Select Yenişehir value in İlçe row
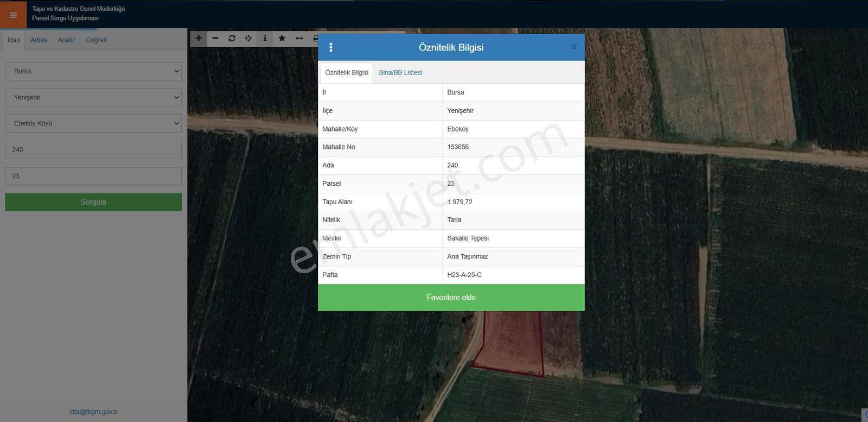Screen dimensions: 868x422 [x=461, y=111]
